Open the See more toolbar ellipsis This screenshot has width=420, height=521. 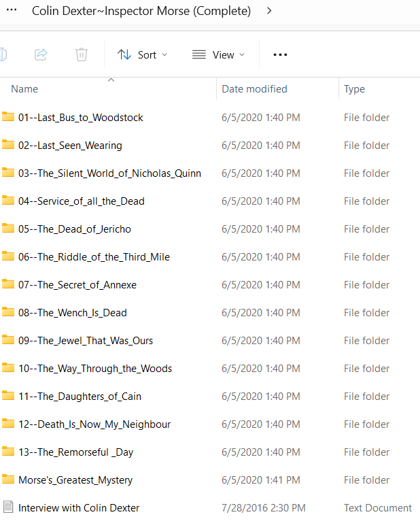pos(280,55)
